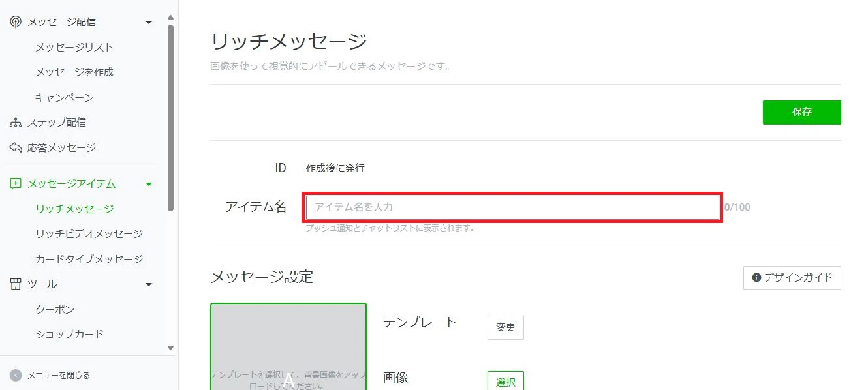Select リッチメッセージ in sidebar
Image resolution: width=868 pixels, height=390 pixels.
[74, 209]
